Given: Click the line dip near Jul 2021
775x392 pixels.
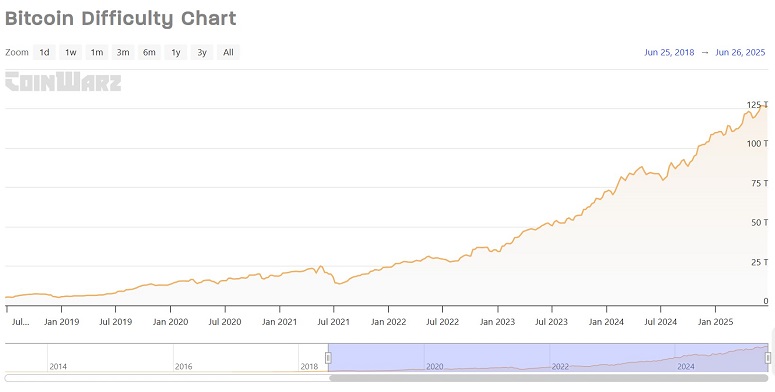Looking at the screenshot, I should tap(339, 283).
